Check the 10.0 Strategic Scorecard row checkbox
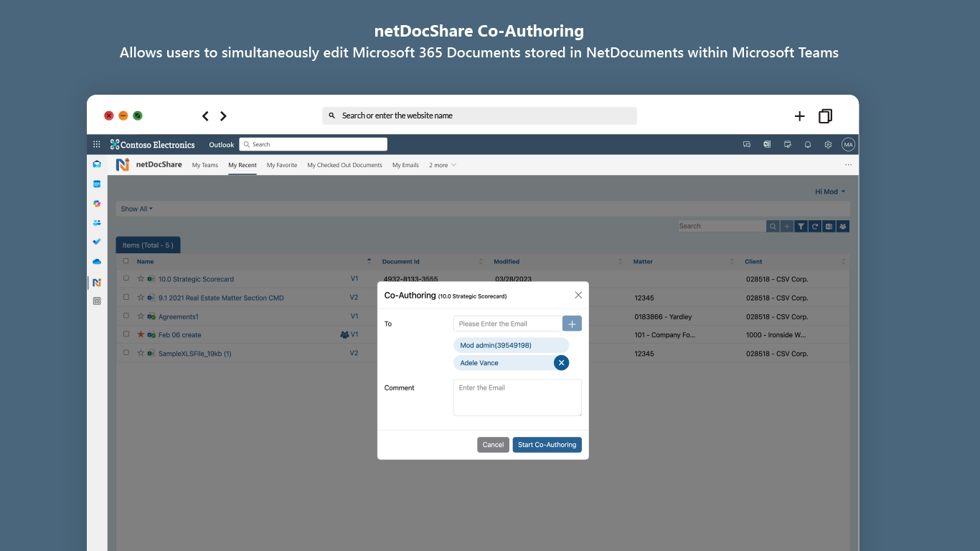Image resolution: width=980 pixels, height=551 pixels. tap(126, 278)
